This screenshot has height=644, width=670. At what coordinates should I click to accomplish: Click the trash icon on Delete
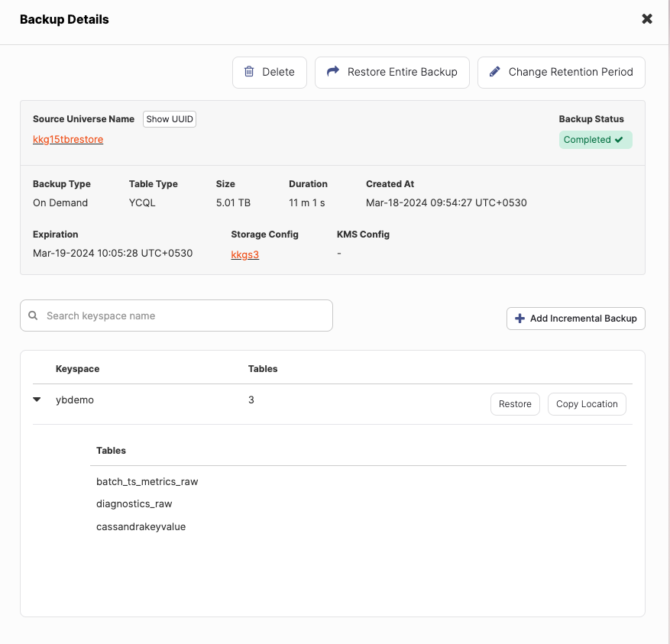click(x=249, y=72)
